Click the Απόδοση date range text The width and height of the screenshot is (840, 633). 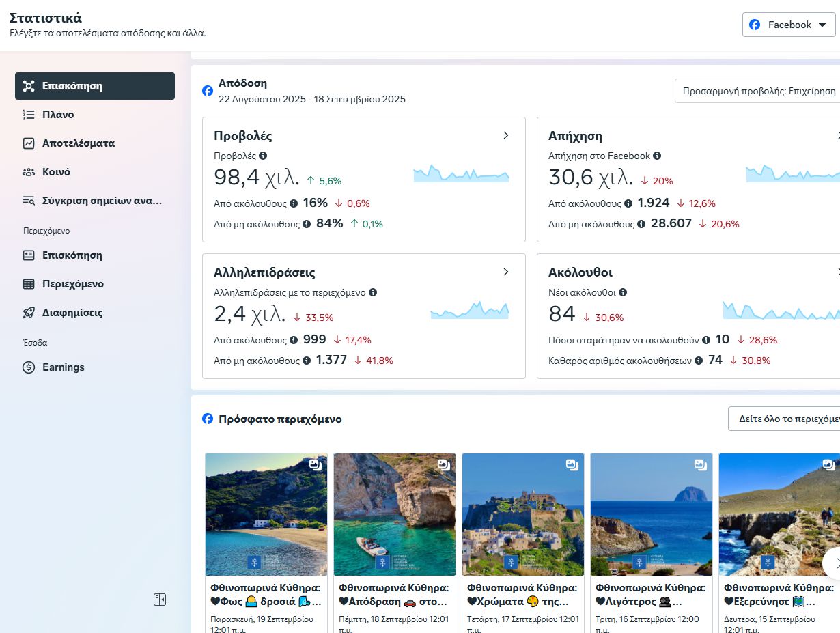tap(312, 100)
